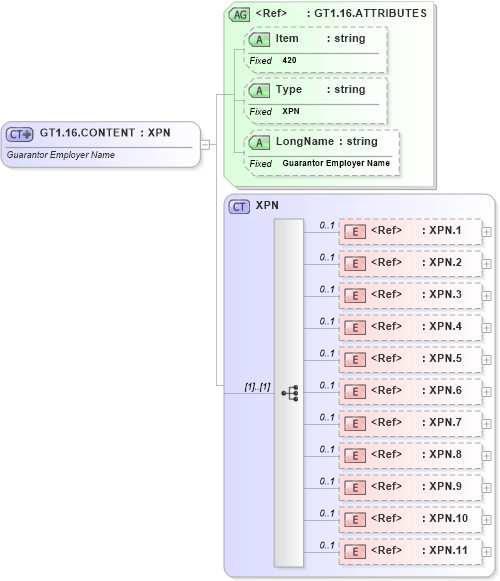Image resolution: width=500 pixels, height=581 pixels.
Task: Expand the XPN.10 element
Action: click(486, 519)
